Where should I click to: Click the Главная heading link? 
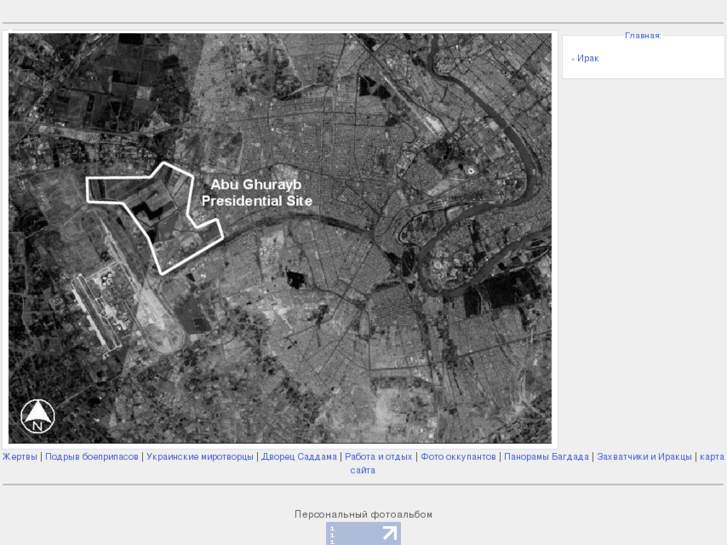click(643, 36)
